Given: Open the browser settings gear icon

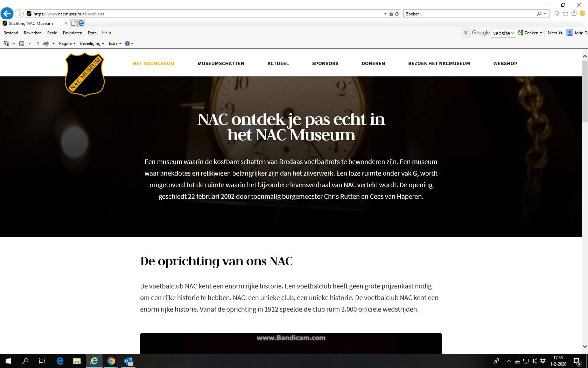Looking at the screenshot, I should tap(574, 14).
